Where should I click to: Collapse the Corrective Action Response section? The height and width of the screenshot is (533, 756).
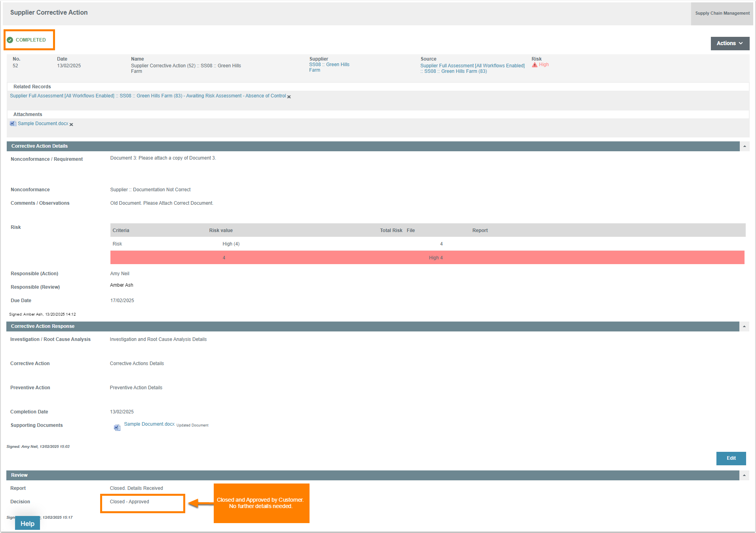[744, 326]
